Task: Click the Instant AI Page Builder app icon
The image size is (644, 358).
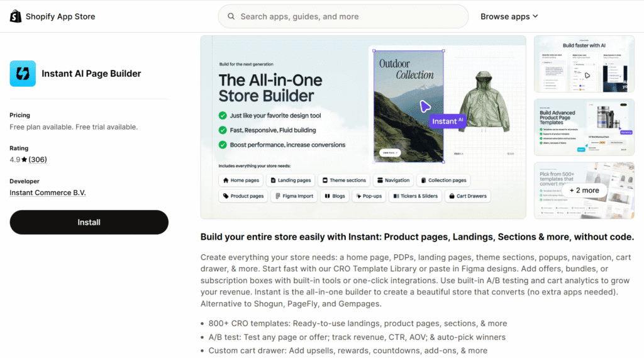Action: [x=23, y=74]
